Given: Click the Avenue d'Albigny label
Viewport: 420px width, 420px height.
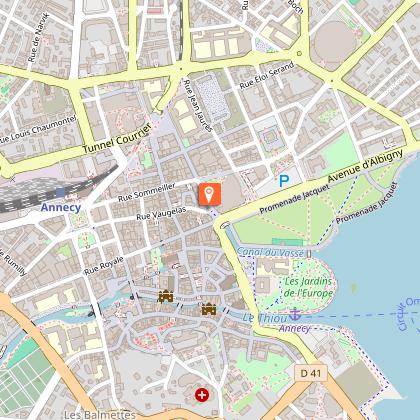Looking at the screenshot, I should 365,166.
